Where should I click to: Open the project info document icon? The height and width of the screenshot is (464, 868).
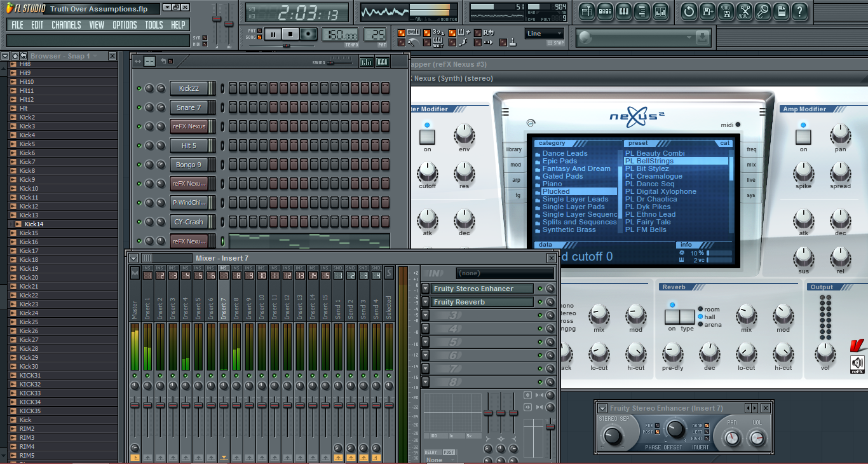pos(782,11)
